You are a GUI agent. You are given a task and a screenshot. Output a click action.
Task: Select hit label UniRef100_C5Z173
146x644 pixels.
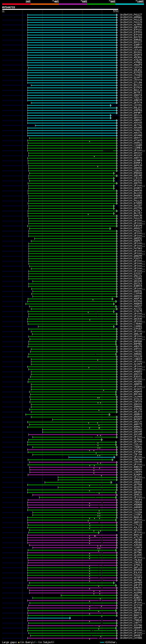pyautogui.click(x=131, y=98)
